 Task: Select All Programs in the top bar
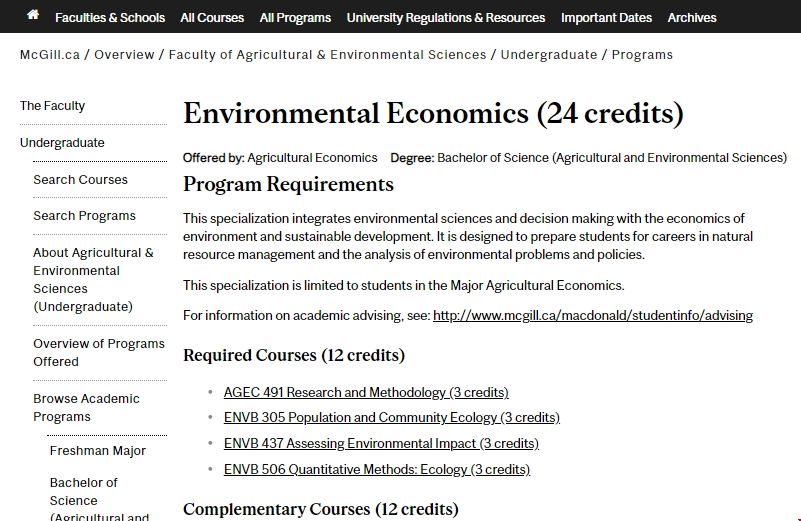coord(295,18)
